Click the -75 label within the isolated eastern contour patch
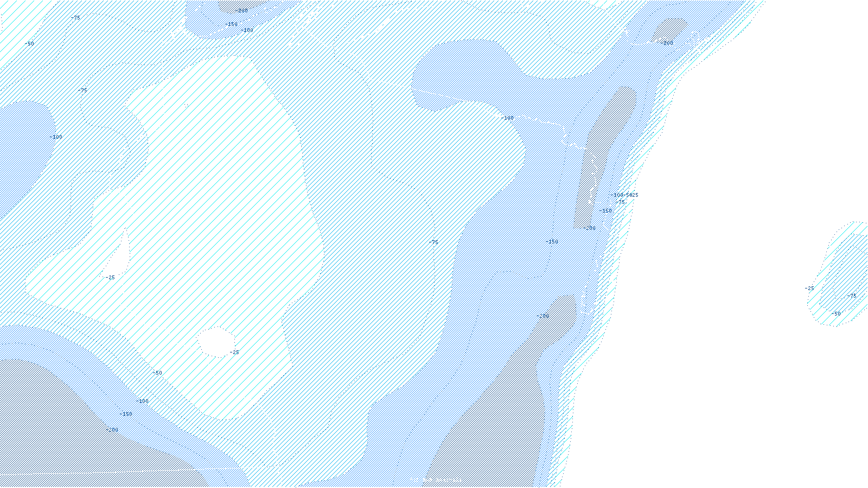The width and height of the screenshot is (868, 488). (x=852, y=296)
